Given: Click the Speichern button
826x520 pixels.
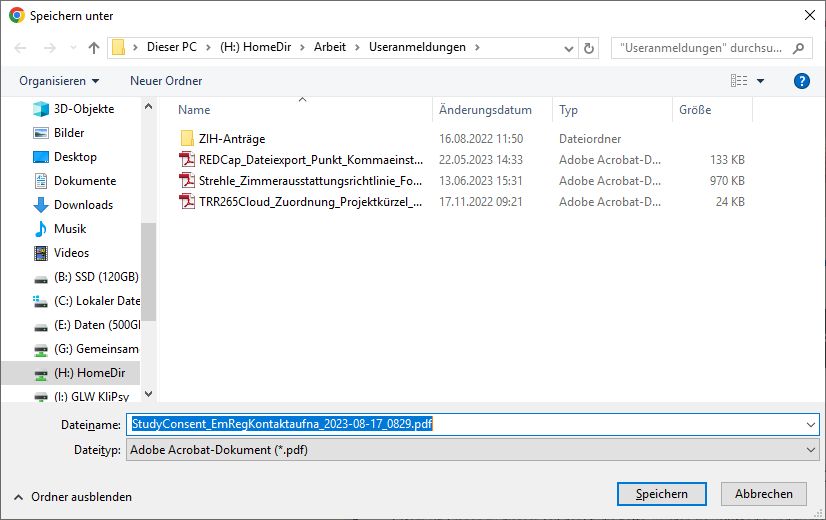Looking at the screenshot, I should 661,494.
